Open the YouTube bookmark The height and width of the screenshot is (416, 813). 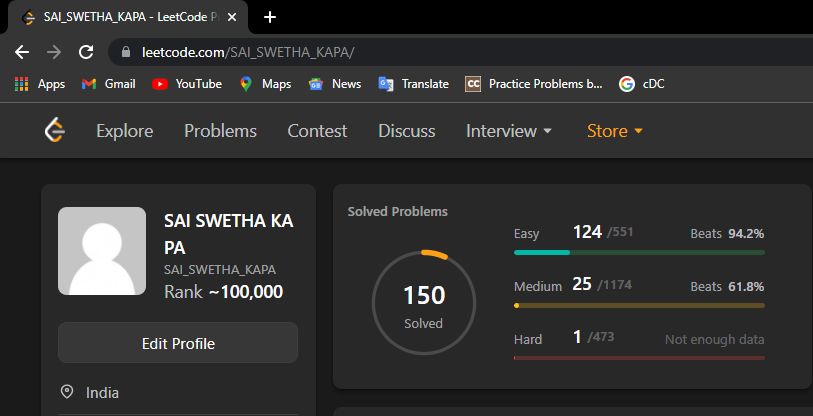(187, 84)
